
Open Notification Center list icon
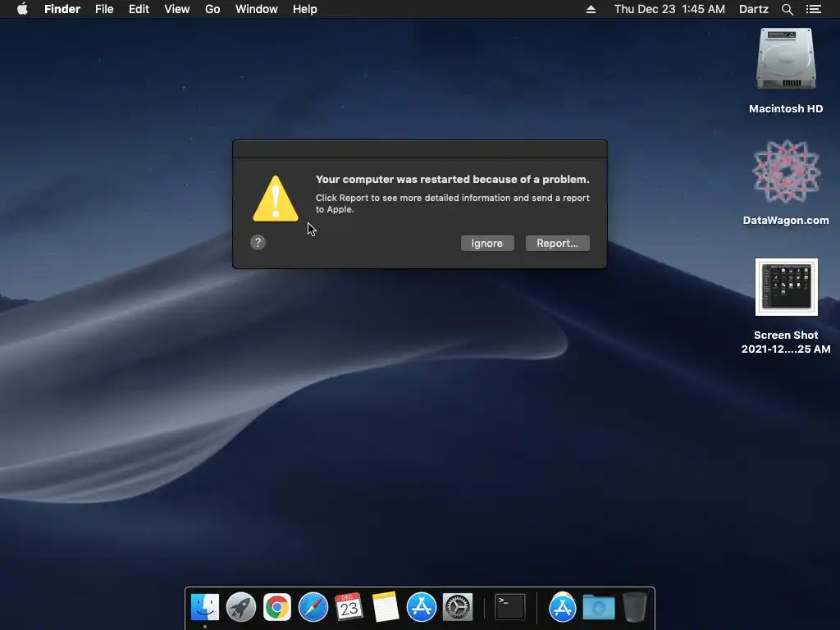pos(813,9)
